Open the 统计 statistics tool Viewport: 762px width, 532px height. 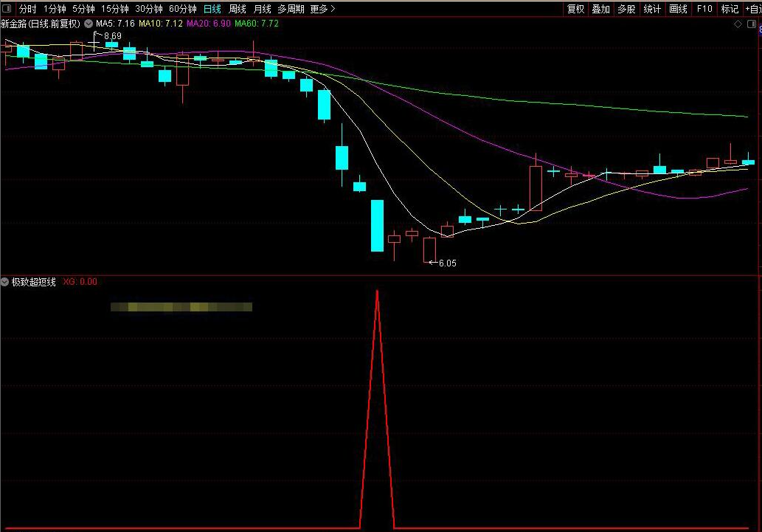pyautogui.click(x=652, y=9)
